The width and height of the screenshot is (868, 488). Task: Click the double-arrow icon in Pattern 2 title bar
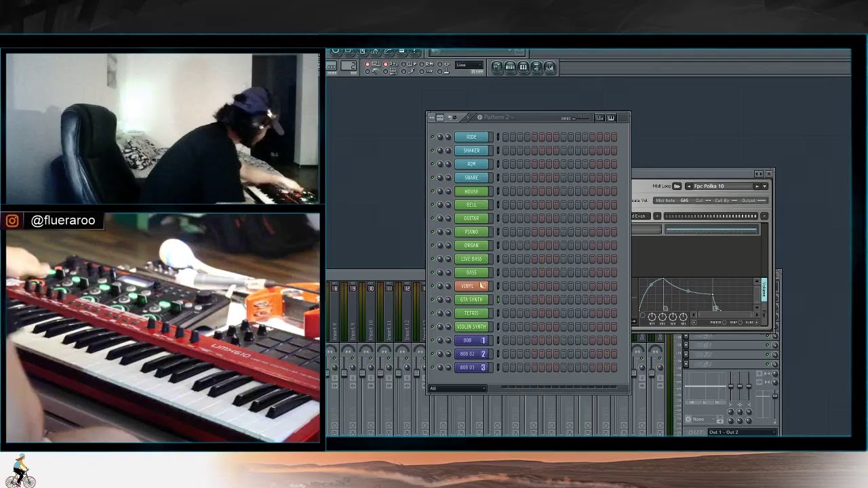[431, 118]
